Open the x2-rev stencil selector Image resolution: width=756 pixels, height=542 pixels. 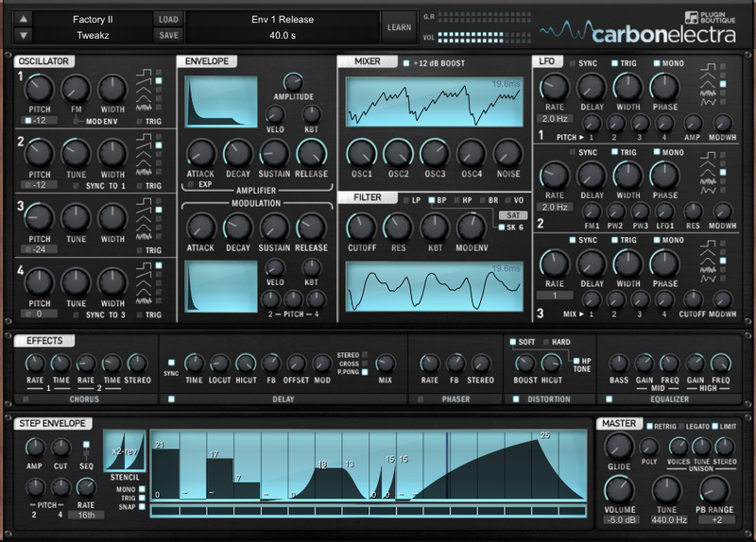[127, 449]
